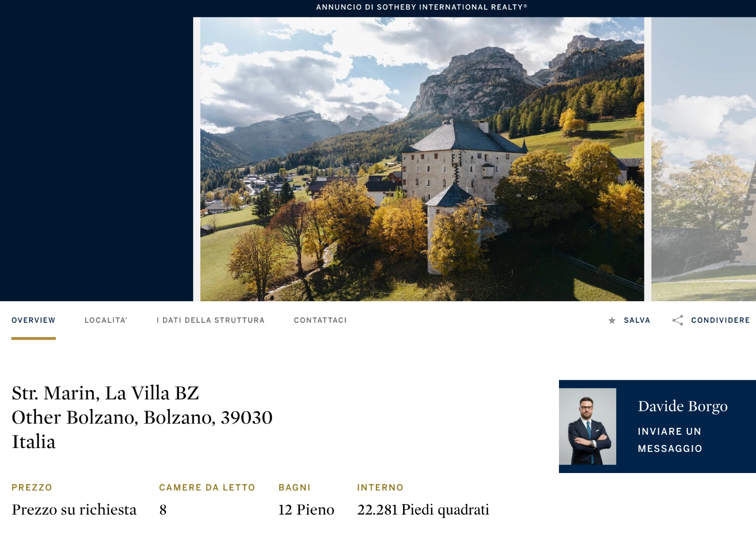
Task: Click the Camere da letto label
Action: (207, 488)
